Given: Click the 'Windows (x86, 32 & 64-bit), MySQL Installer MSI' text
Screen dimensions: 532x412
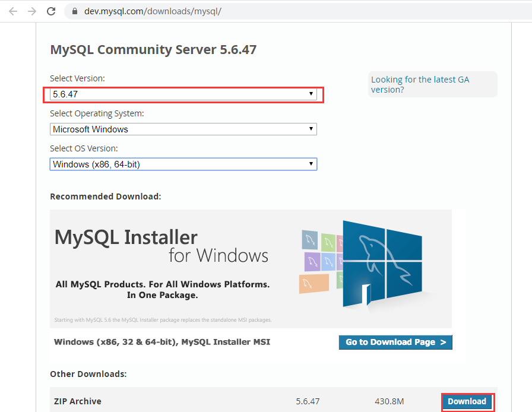Looking at the screenshot, I should (x=162, y=342).
